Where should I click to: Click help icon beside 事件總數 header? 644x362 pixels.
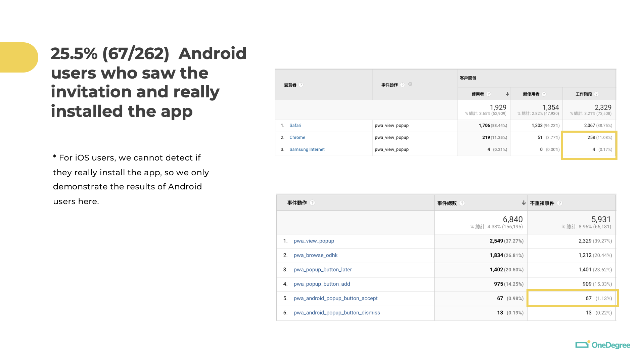[x=462, y=203]
